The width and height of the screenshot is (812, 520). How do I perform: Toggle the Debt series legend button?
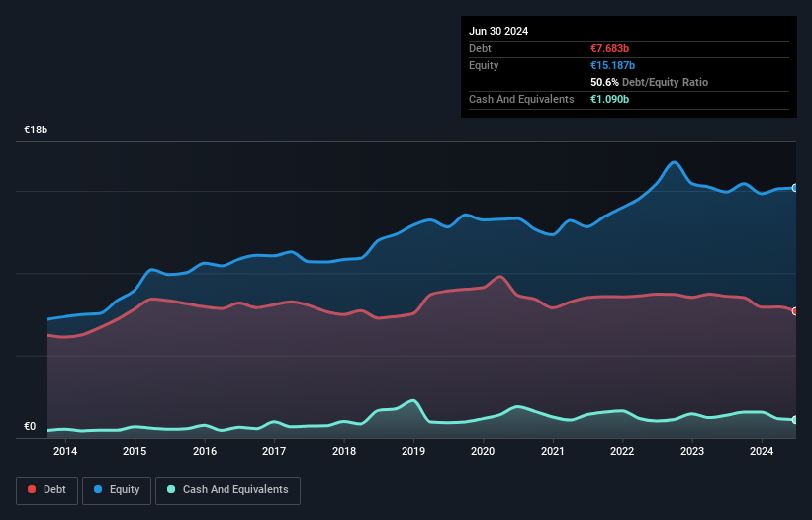click(x=47, y=490)
